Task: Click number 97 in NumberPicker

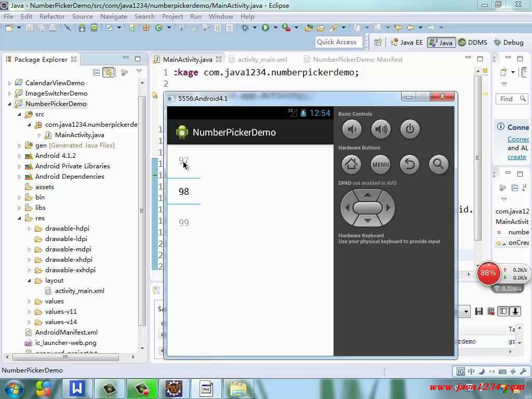Action: [183, 160]
